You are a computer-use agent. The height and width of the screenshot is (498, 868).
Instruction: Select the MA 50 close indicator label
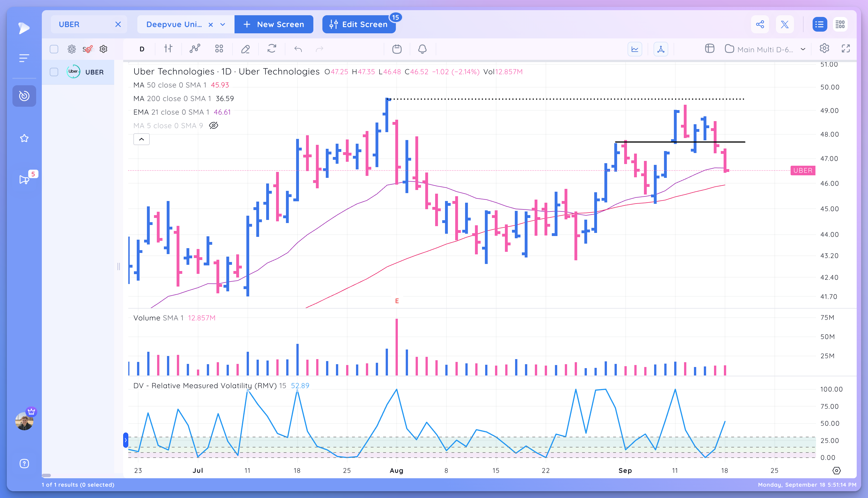pos(170,85)
